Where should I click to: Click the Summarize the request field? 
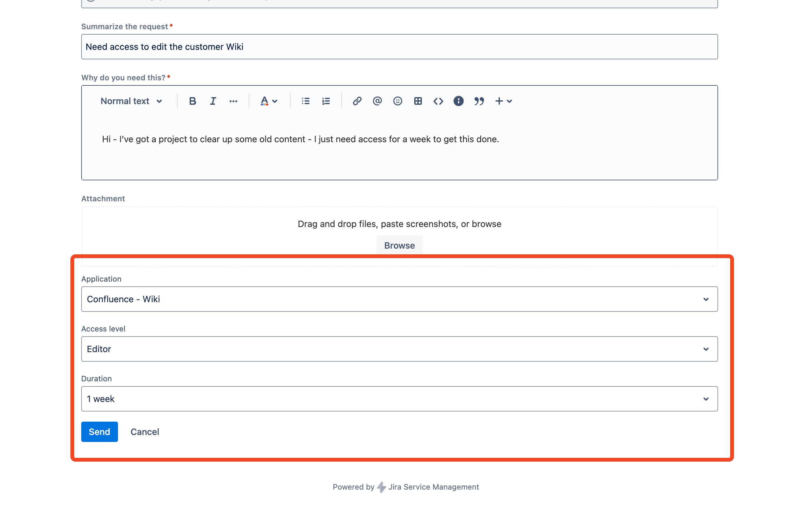tap(399, 47)
